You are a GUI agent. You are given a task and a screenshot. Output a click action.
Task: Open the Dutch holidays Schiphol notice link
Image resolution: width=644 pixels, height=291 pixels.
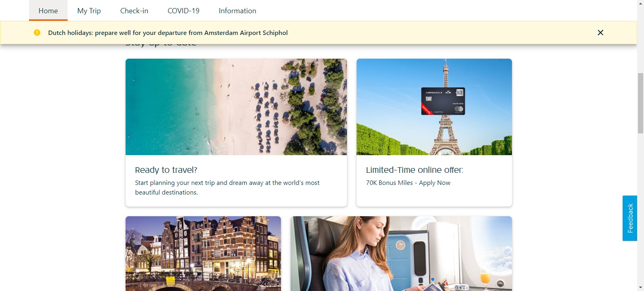pos(168,33)
